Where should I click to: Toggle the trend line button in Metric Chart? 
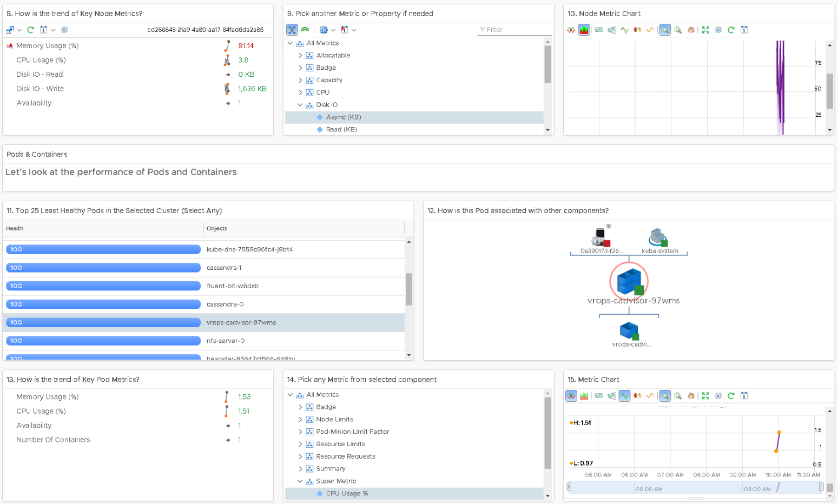(624, 396)
